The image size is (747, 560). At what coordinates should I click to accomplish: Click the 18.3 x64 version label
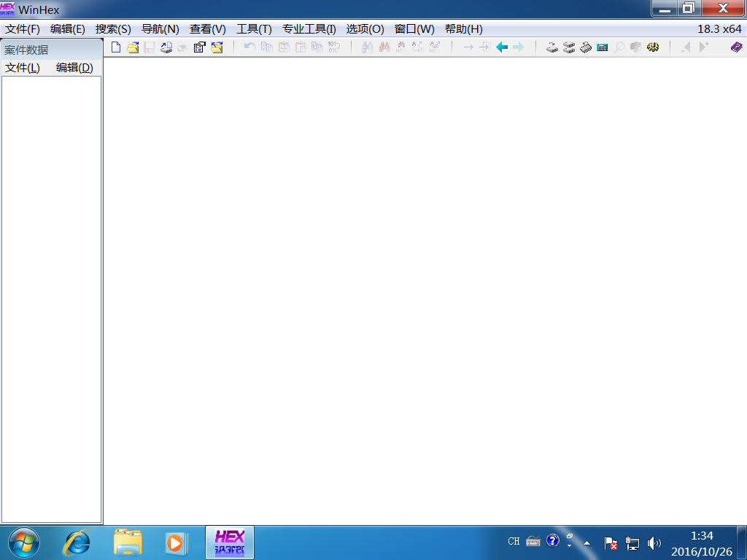point(719,29)
